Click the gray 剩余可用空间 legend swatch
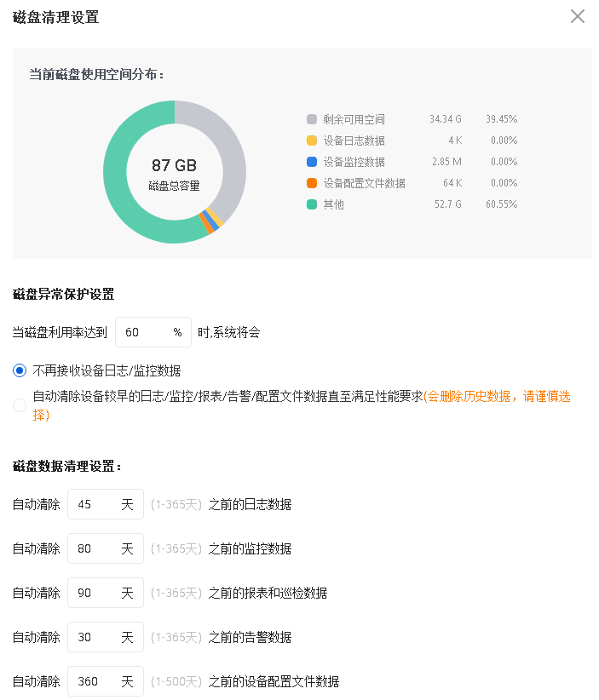 312,119
